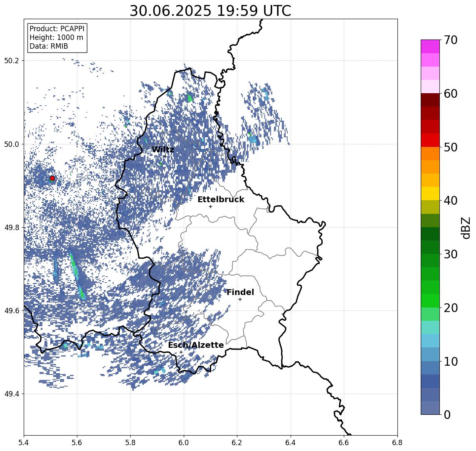
Task: Click the latitude label 49.4
Action: pyautogui.click(x=12, y=394)
